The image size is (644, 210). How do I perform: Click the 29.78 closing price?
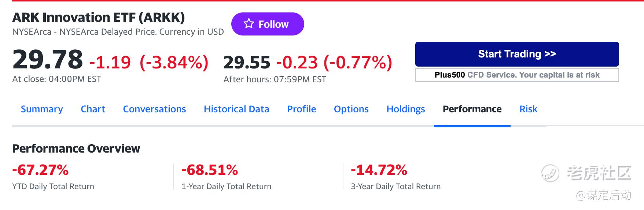click(48, 60)
